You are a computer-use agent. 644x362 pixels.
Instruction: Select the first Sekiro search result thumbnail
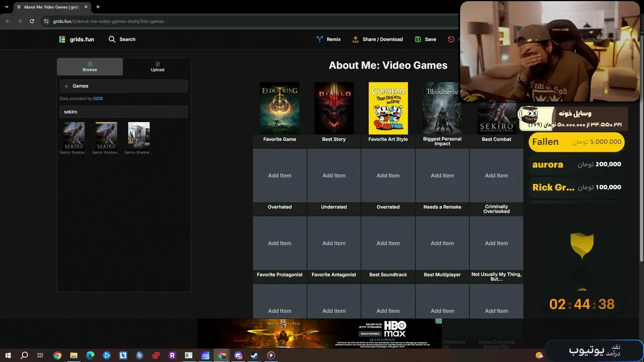(x=73, y=136)
